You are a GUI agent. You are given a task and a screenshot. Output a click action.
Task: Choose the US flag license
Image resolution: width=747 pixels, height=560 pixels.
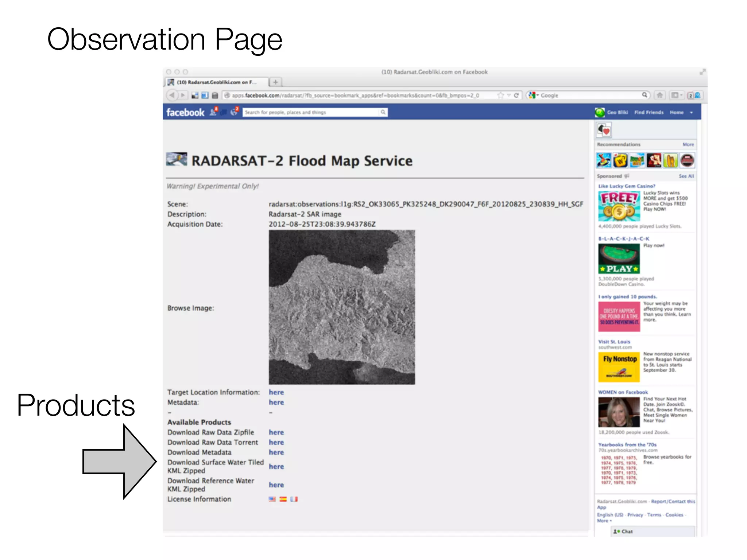pos(272,499)
